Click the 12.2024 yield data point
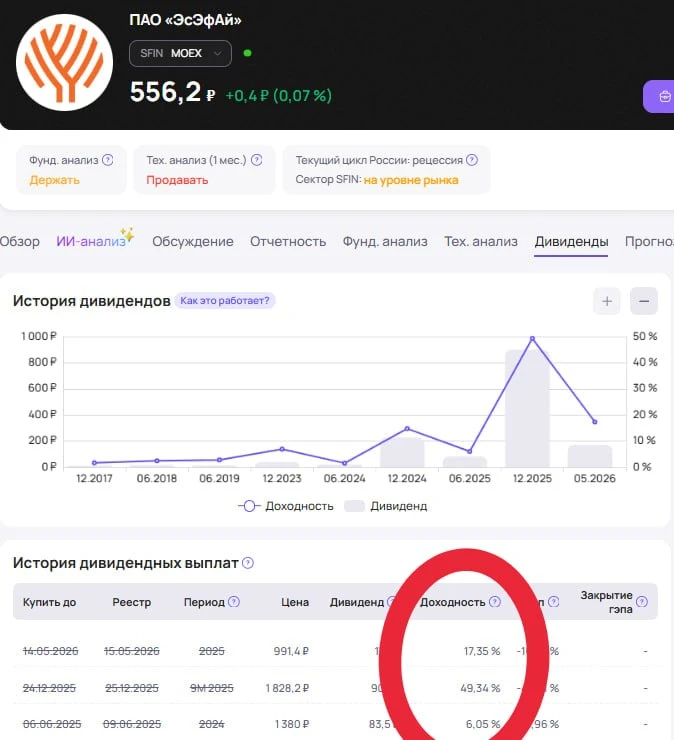This screenshot has height=740, width=674. pos(407,429)
